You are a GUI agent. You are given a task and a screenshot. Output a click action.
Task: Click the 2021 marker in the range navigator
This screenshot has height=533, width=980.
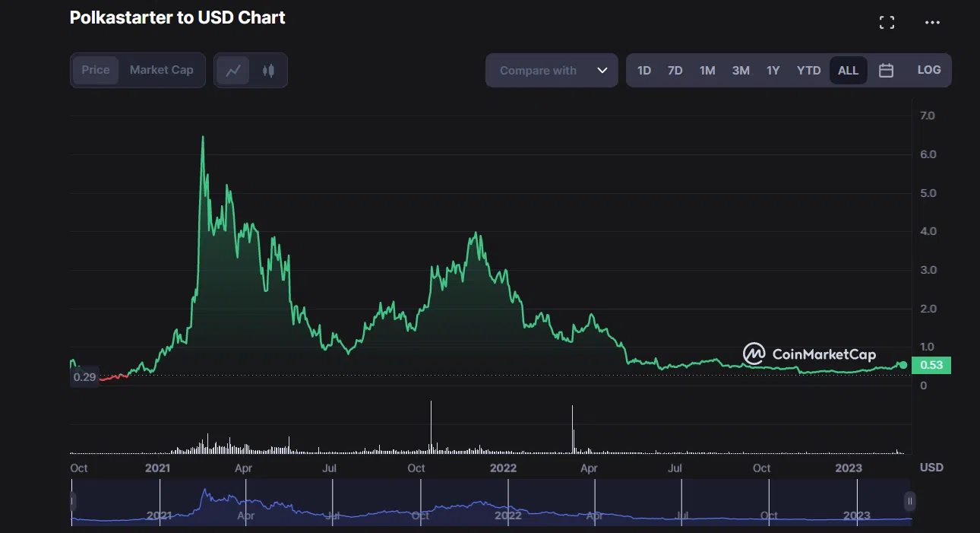(160, 516)
